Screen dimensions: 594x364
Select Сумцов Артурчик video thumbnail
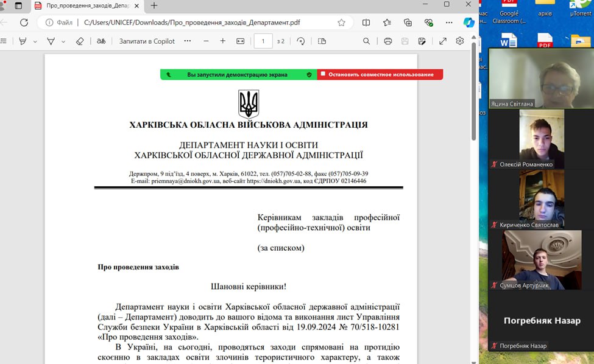click(542, 260)
